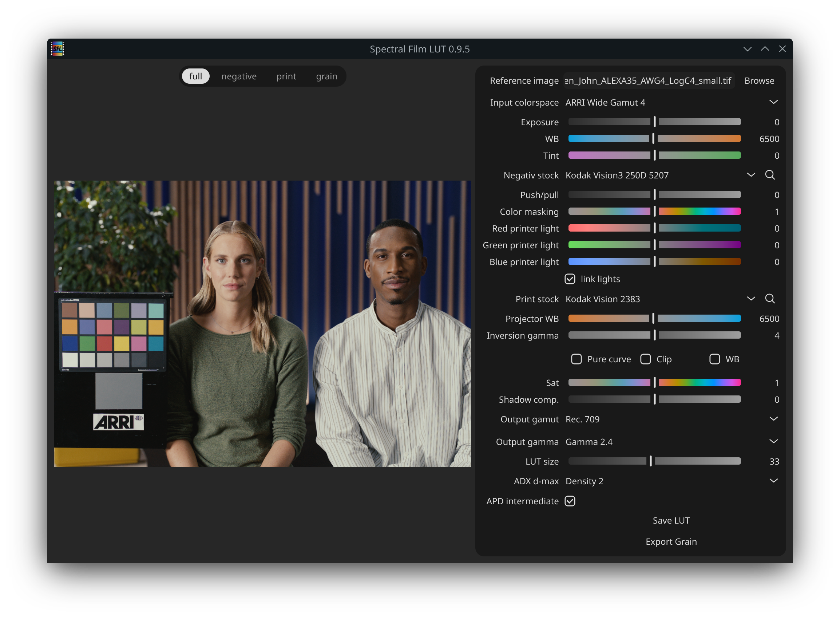Click the Browse button
Screen dimensions: 840x619
click(x=759, y=80)
